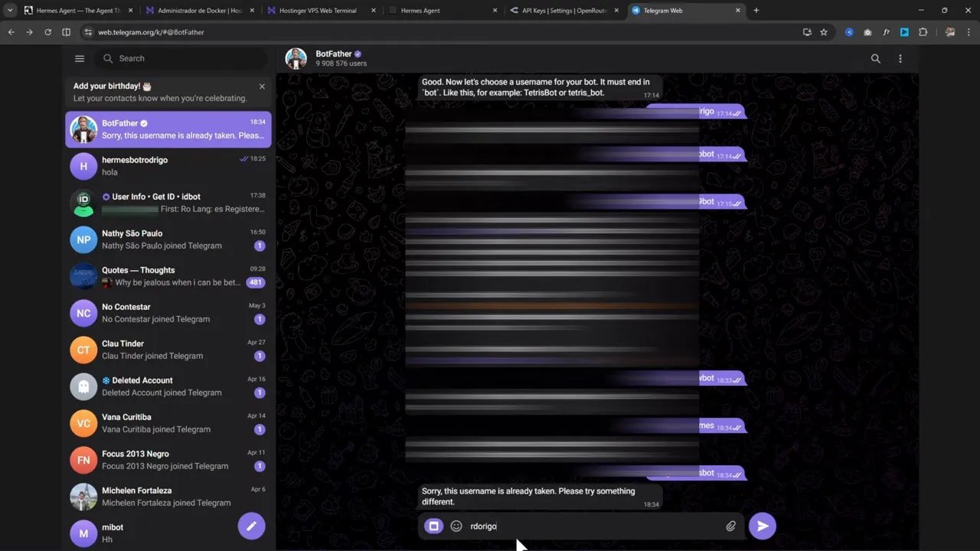Image resolution: width=980 pixels, height=551 pixels.
Task: Bookmark this page with star
Action: pos(824,32)
